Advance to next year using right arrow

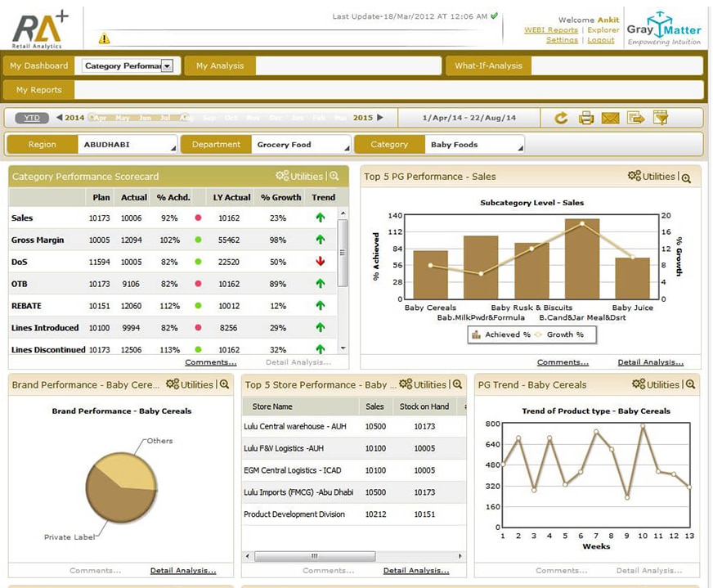(380, 118)
